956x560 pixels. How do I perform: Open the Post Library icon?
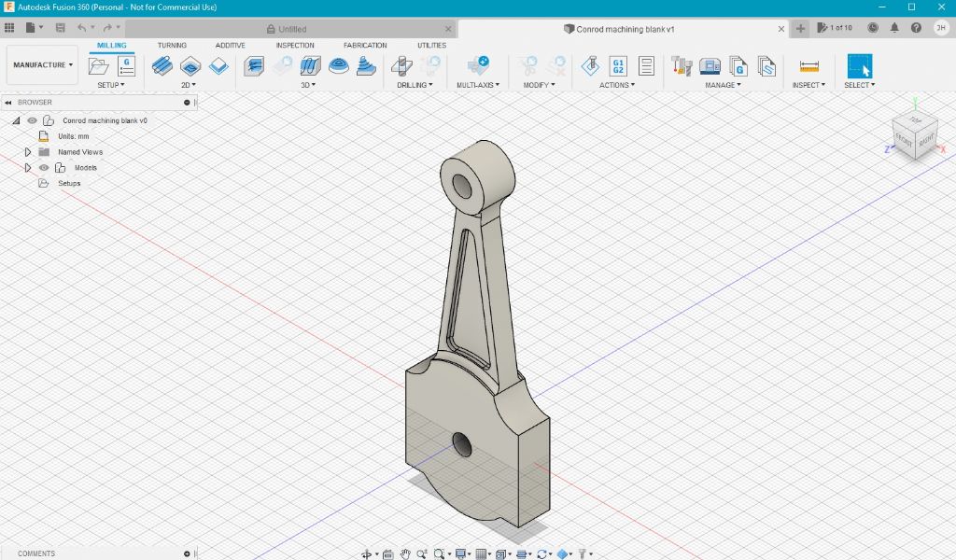[738, 66]
